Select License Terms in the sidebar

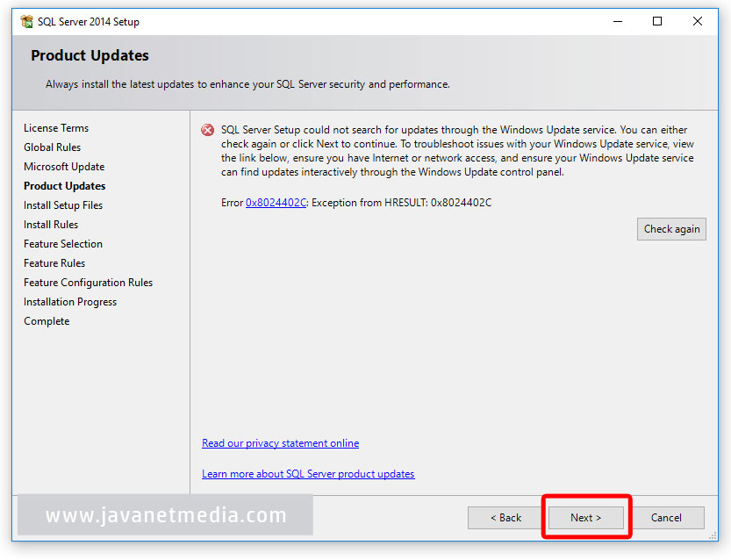point(55,127)
